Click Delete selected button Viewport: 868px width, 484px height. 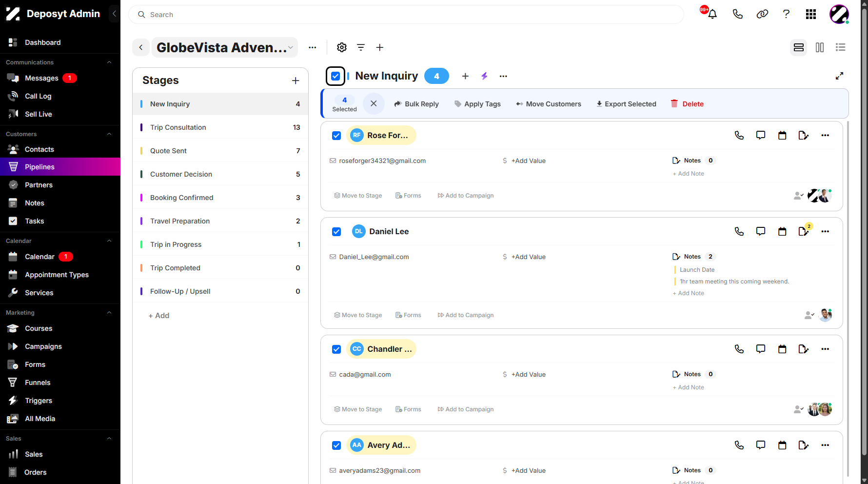[x=687, y=104]
